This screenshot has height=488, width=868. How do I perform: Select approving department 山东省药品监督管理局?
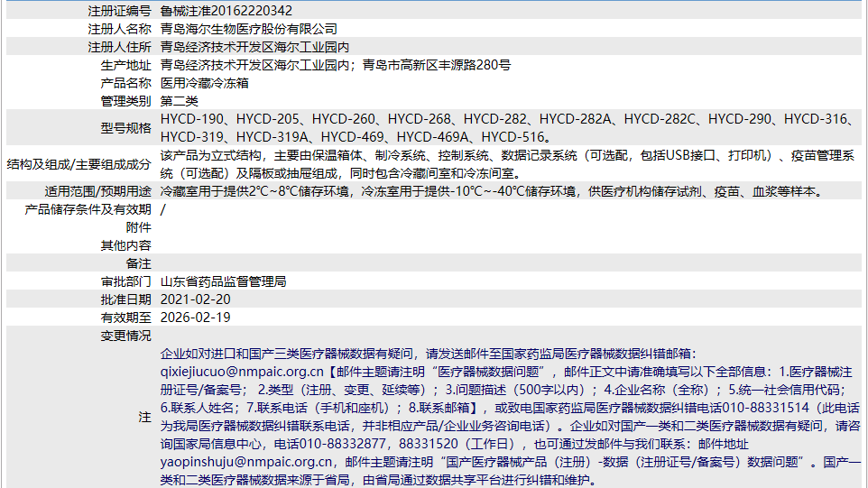pos(223,281)
